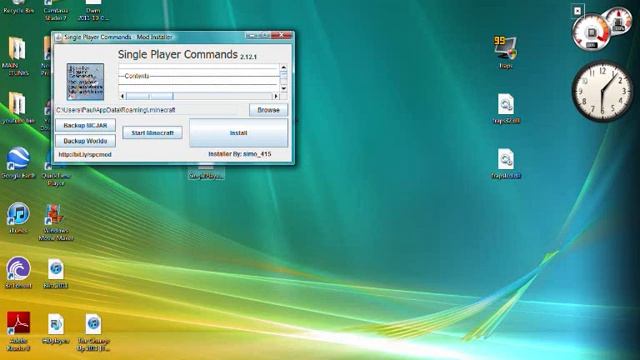Click the down arrow of the contents scrollbar
This screenshot has height=360, width=640.
[284, 88]
